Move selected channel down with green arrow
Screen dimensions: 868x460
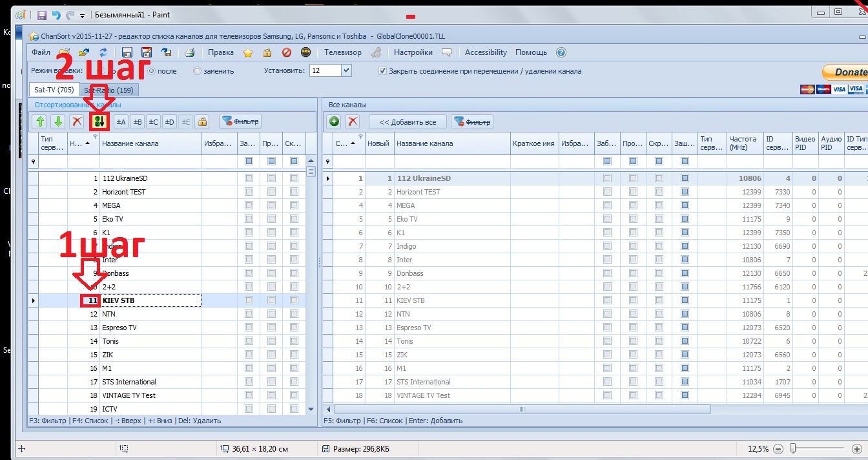[58, 121]
